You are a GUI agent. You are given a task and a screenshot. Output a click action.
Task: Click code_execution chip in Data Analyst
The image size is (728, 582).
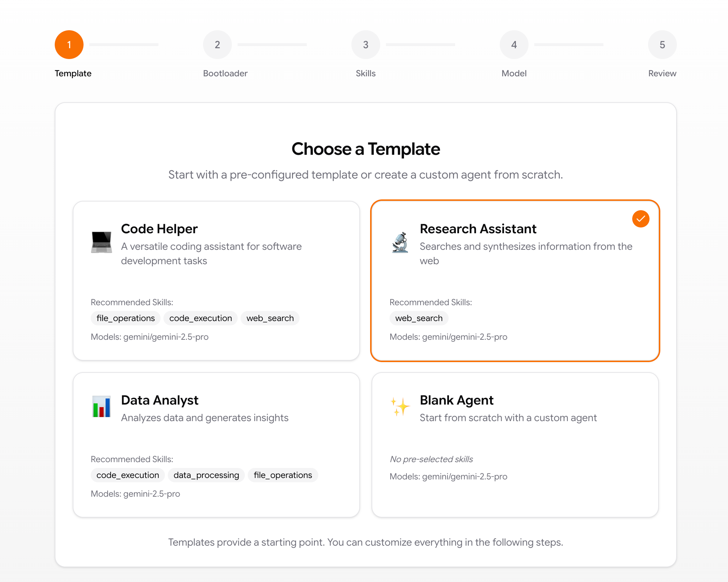coord(127,475)
